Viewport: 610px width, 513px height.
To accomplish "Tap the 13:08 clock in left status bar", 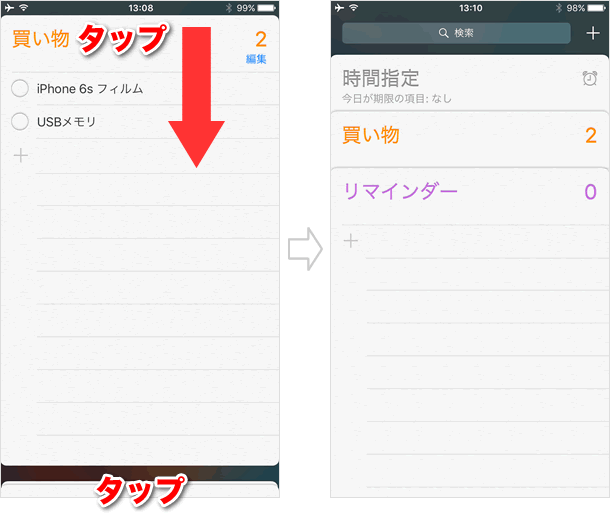I will pyautogui.click(x=141, y=8).
